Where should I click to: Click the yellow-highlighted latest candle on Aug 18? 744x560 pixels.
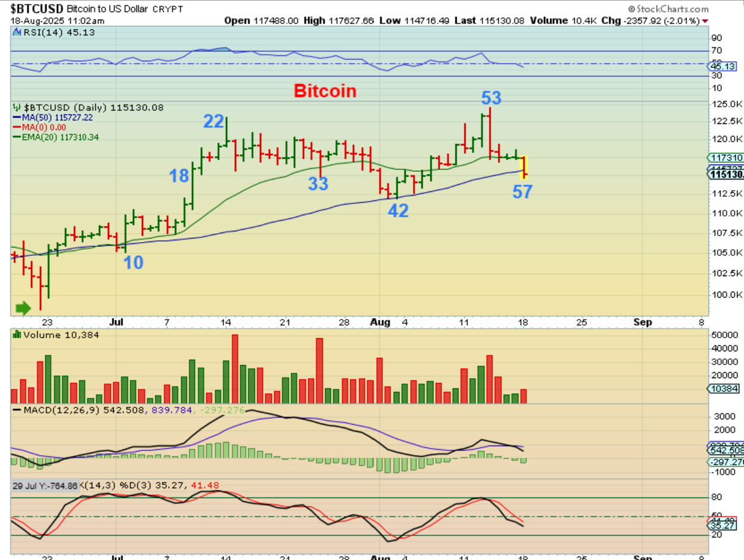[525, 167]
